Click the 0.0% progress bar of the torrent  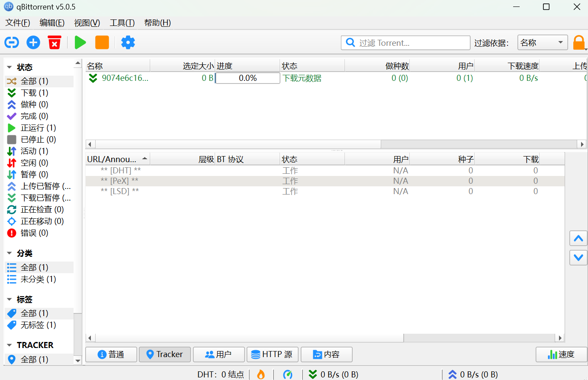tap(248, 78)
